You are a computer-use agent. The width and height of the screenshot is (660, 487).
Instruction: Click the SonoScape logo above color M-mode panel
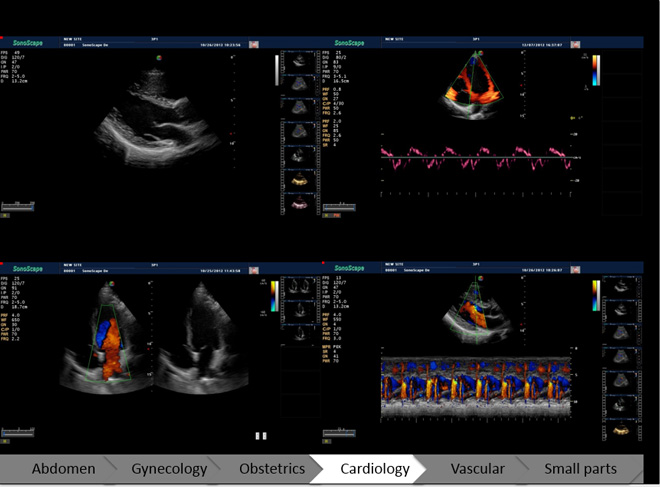pyautogui.click(x=349, y=268)
